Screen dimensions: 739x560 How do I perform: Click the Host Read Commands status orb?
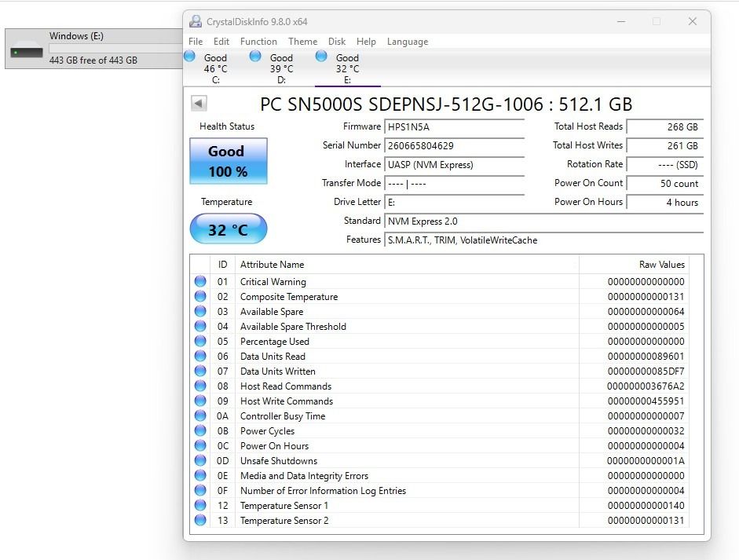(200, 386)
